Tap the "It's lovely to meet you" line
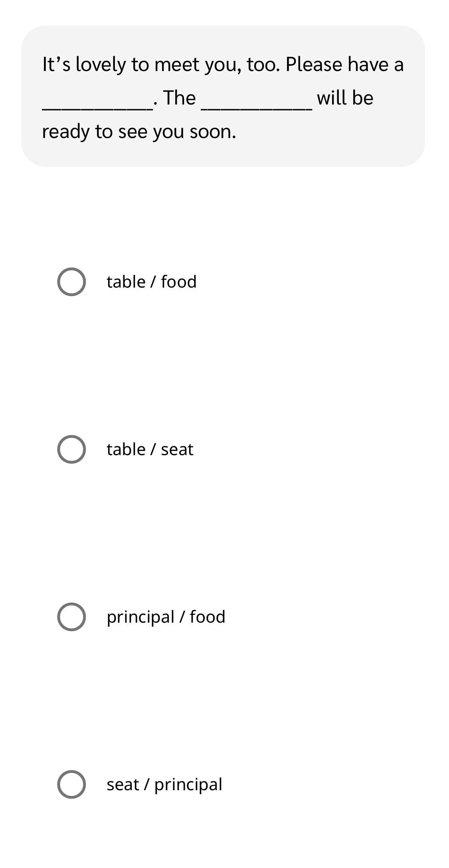 223,65
